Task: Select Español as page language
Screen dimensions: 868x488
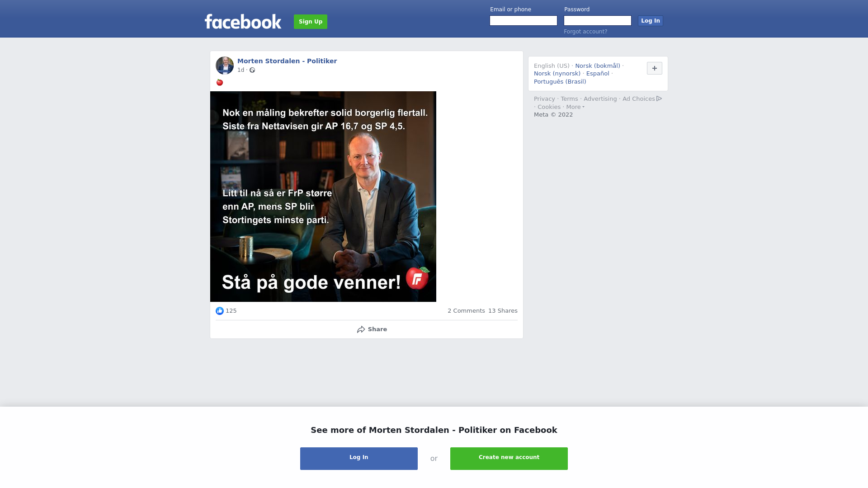Action: [x=598, y=74]
